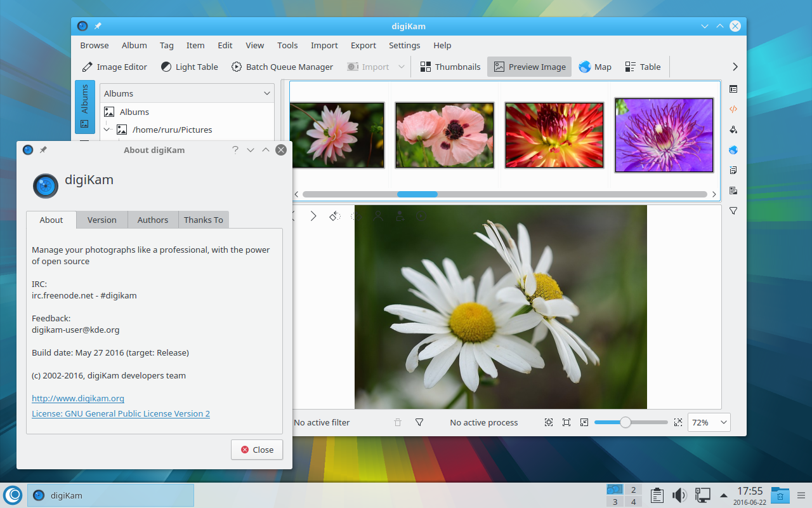812x508 pixels.
Task: Open Captions panel in right sidebar
Action: click(733, 170)
